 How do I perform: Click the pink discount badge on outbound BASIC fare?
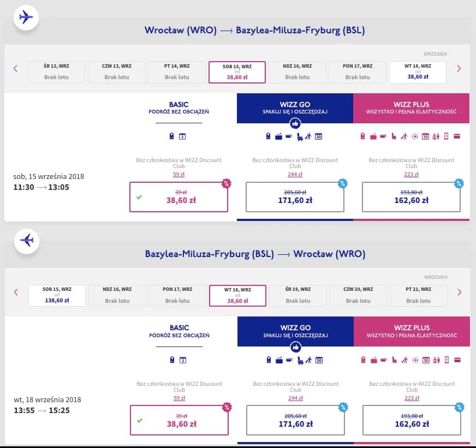coord(225,183)
